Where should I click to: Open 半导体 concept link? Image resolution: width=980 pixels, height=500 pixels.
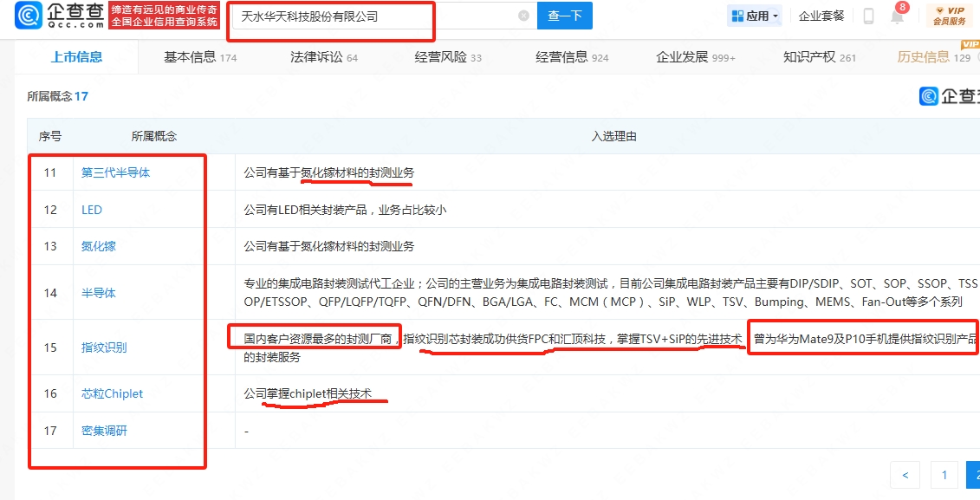click(x=98, y=293)
